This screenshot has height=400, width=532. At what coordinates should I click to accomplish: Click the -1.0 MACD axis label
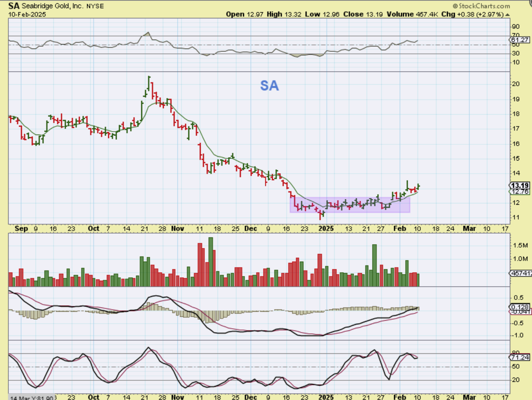click(518, 335)
